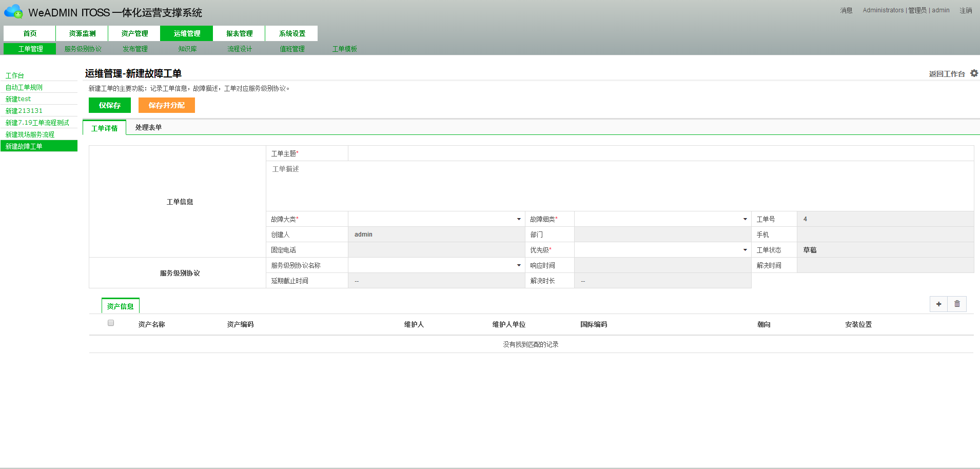This screenshot has width=980, height=469.
Task: Click the 注销 logout link
Action: (966, 10)
